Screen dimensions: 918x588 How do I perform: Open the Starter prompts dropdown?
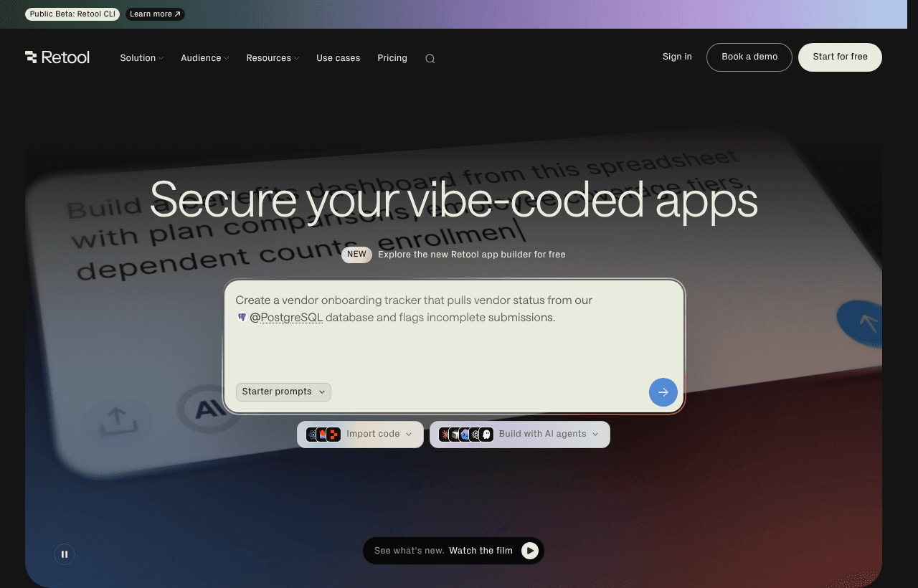[283, 392]
